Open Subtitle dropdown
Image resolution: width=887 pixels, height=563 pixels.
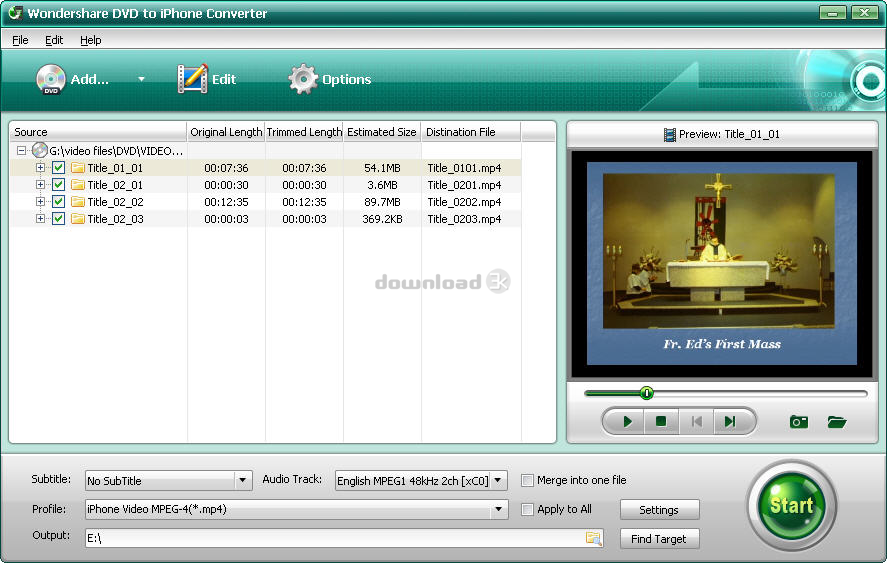coord(243,480)
